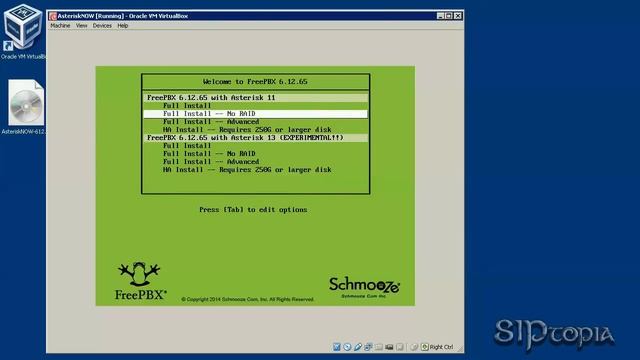The height and width of the screenshot is (360, 640).
Task: Click the grayed icon after the display icon
Action: [x=400, y=347]
